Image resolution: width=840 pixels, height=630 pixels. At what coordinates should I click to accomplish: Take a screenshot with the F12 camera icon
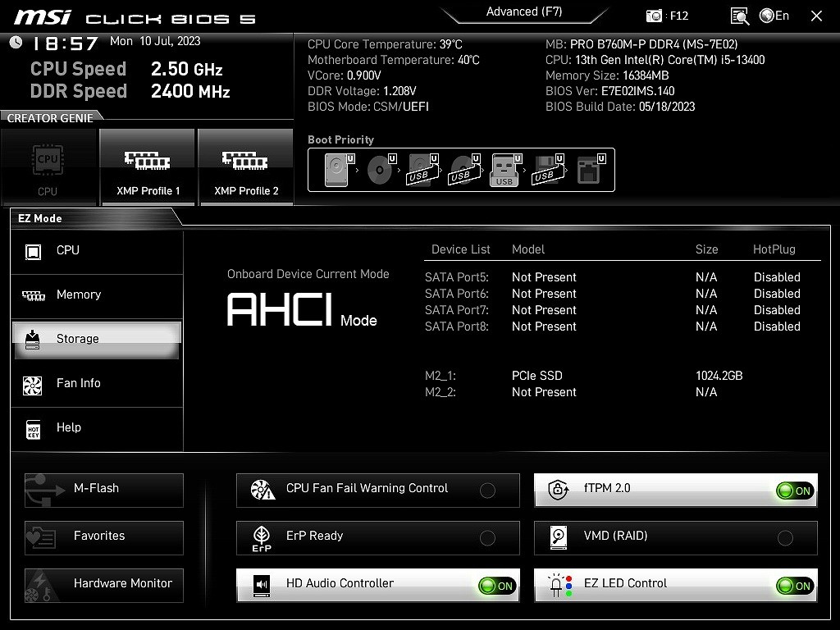click(654, 16)
